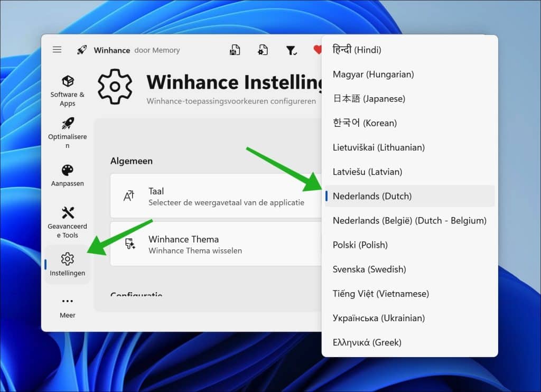Click the 'door Memory' title text
This screenshot has width=541, height=392.
(157, 50)
